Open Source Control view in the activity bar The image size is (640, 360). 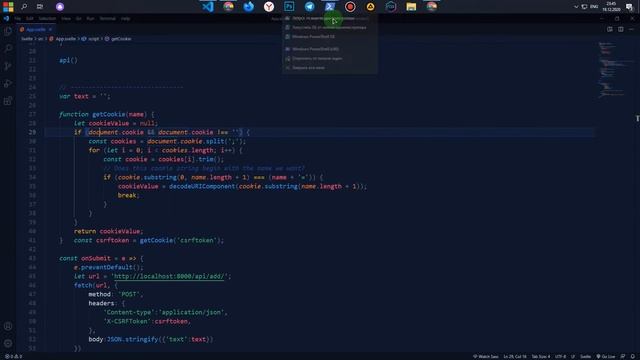(x=8, y=66)
